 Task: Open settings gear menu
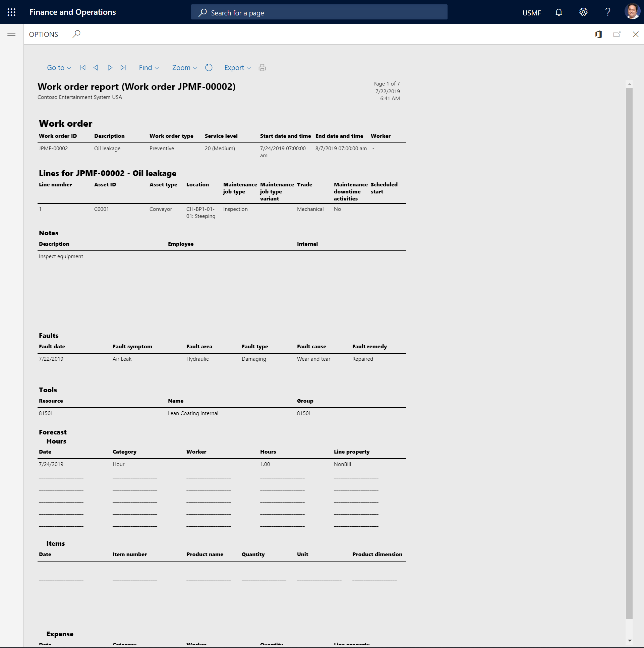pyautogui.click(x=583, y=12)
